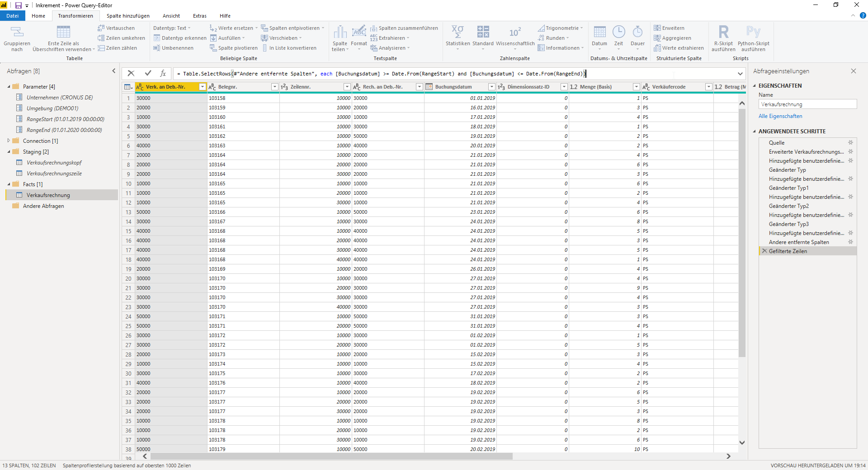The height and width of the screenshot is (470, 868).
Task: Click the Name field containing Verkaufsrechnung
Action: click(807, 104)
